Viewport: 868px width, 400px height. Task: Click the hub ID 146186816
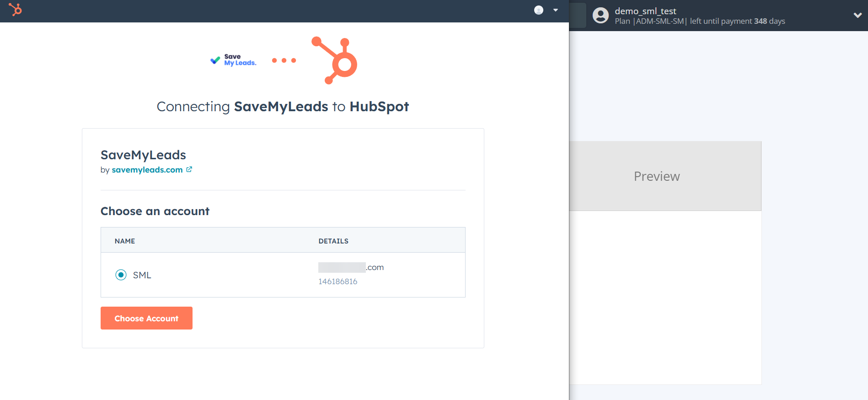pyautogui.click(x=338, y=281)
